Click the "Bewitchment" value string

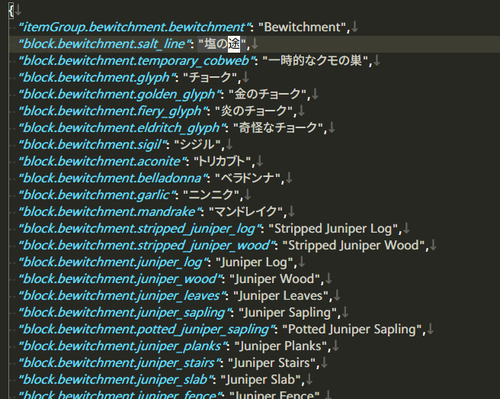[x=302, y=27]
